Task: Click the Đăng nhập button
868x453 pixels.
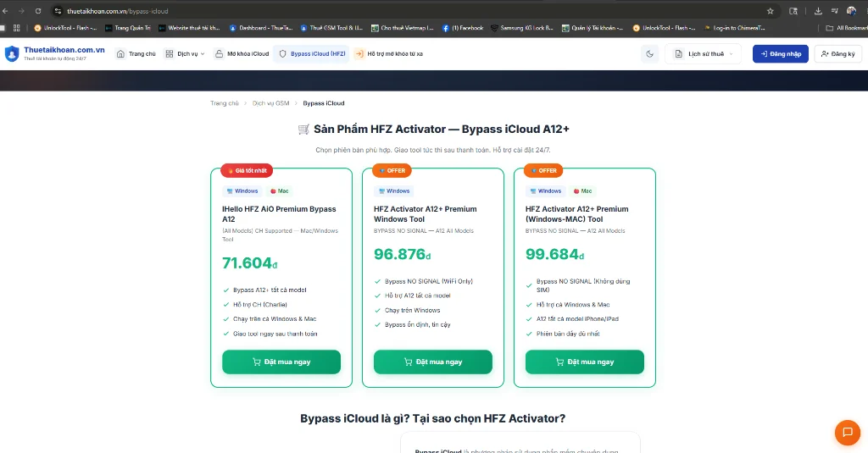Action: click(781, 53)
